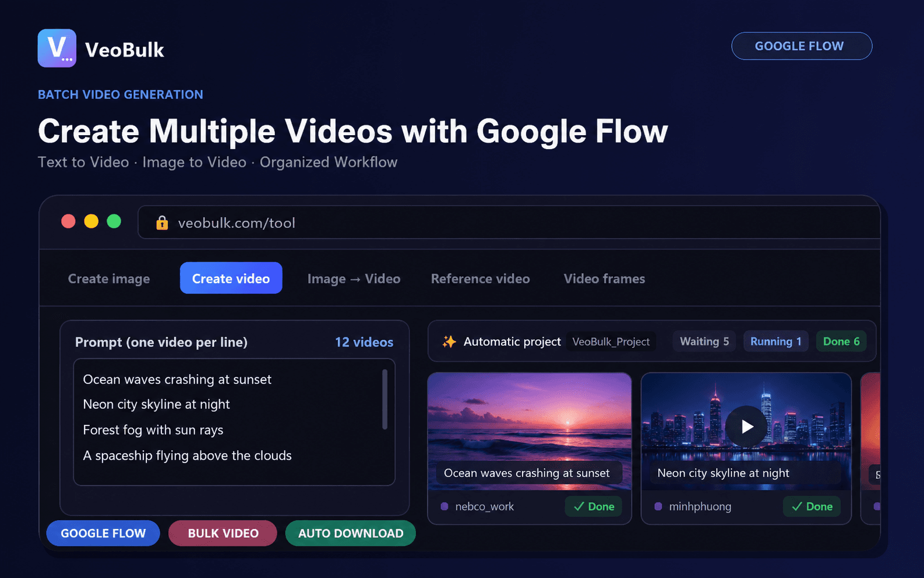Click the veobulk.com/tool address bar
924x578 pixels.
point(508,222)
